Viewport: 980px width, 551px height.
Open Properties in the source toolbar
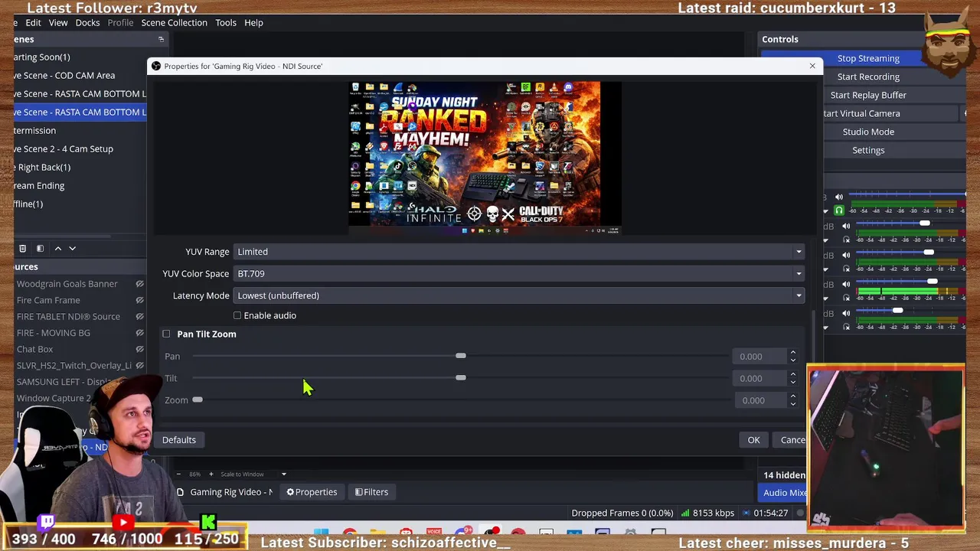coord(312,492)
